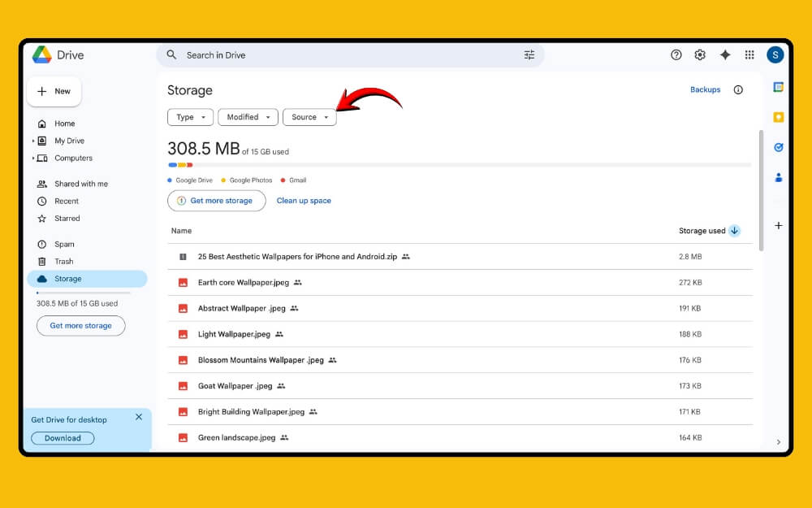Image resolution: width=812 pixels, height=508 pixels.
Task: Open Google Tasks in the side panel
Action: (x=778, y=147)
